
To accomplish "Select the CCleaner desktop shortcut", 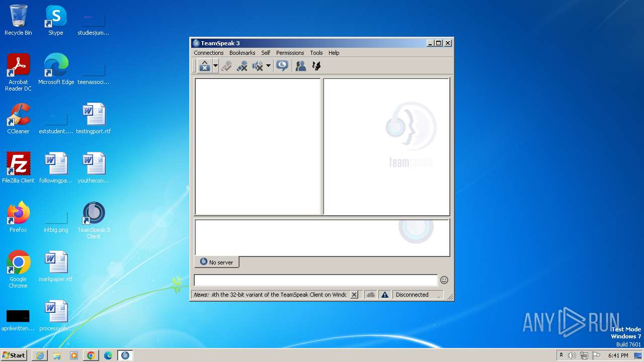I will pyautogui.click(x=18, y=119).
